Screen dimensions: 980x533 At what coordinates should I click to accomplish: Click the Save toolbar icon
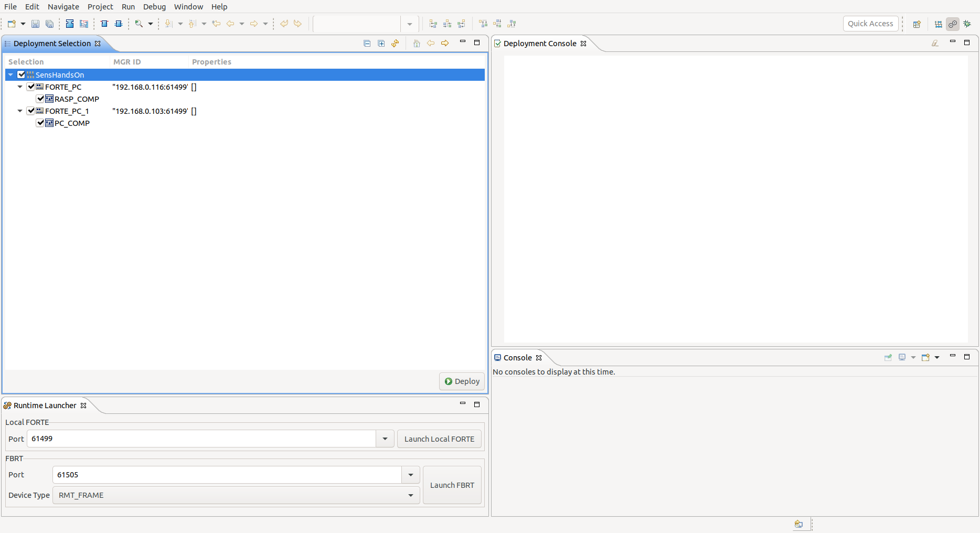click(x=35, y=24)
